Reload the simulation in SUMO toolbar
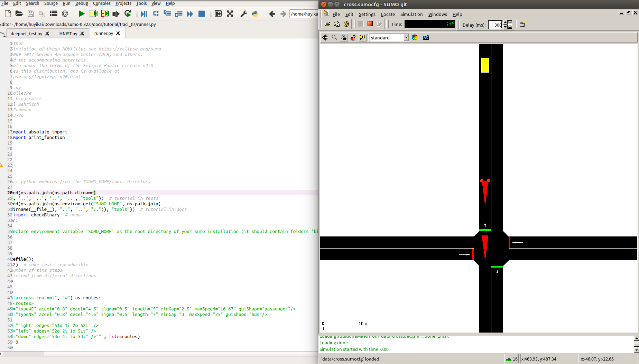The image size is (639, 364). click(x=346, y=24)
